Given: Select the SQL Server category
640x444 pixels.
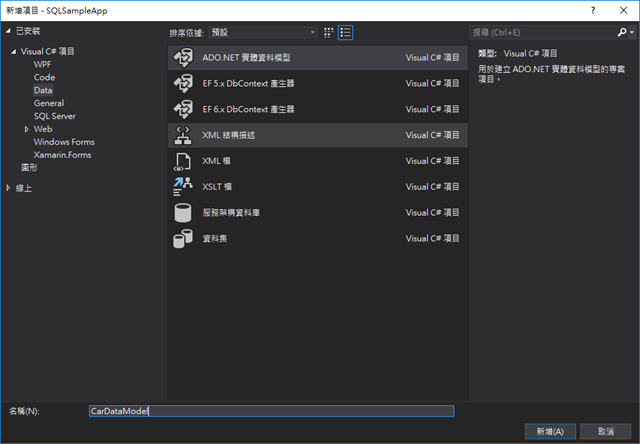Looking at the screenshot, I should pos(55,116).
